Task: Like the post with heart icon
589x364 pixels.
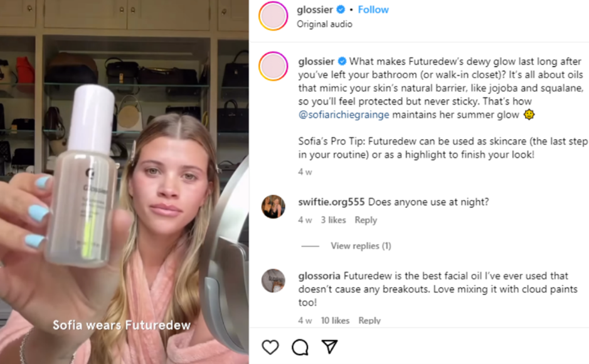Action: [x=270, y=347]
